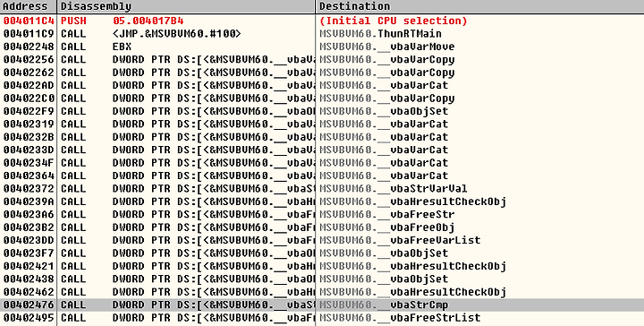Image resolution: width=644 pixels, height=326 pixels.
Task: Click __vbaVarCat destination at 004022AD
Action: point(384,85)
